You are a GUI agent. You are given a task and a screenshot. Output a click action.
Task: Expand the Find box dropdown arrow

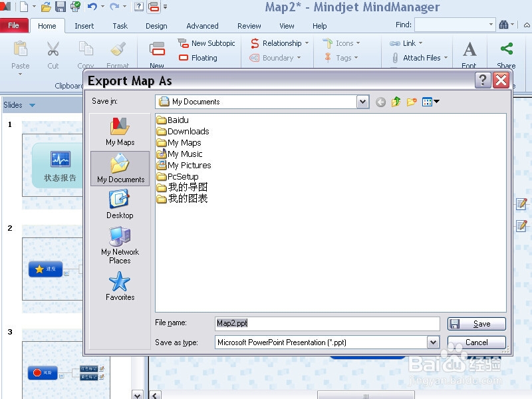[x=491, y=25]
